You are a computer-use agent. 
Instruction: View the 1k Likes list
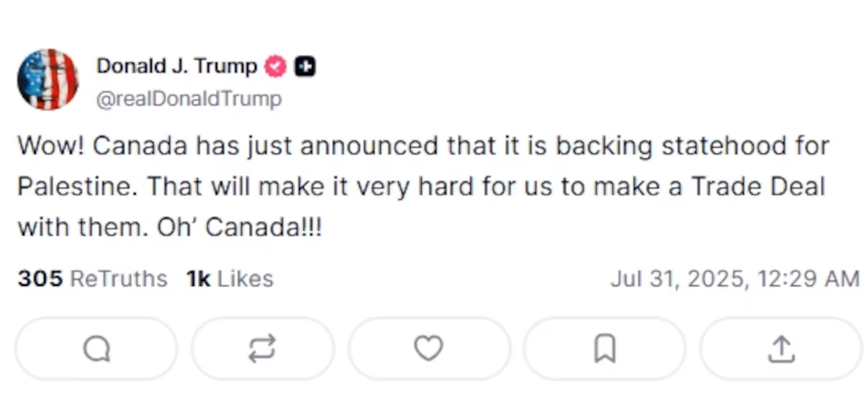229,278
